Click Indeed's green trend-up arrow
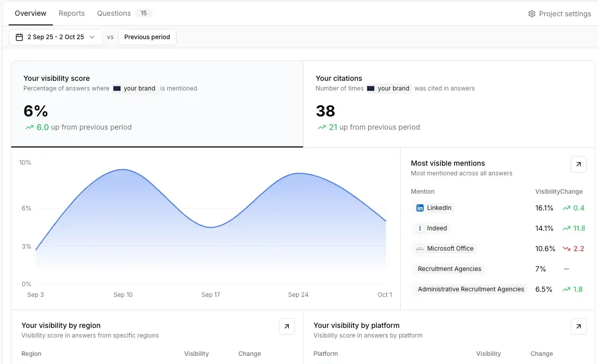 (x=566, y=228)
